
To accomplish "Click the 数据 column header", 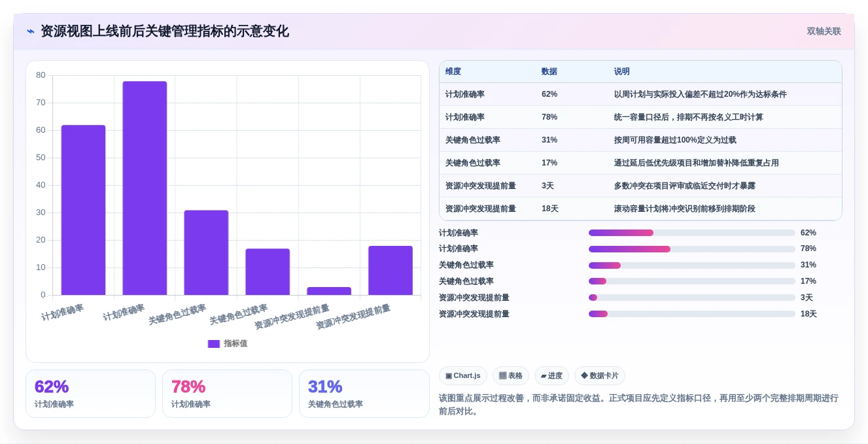I will tap(549, 72).
